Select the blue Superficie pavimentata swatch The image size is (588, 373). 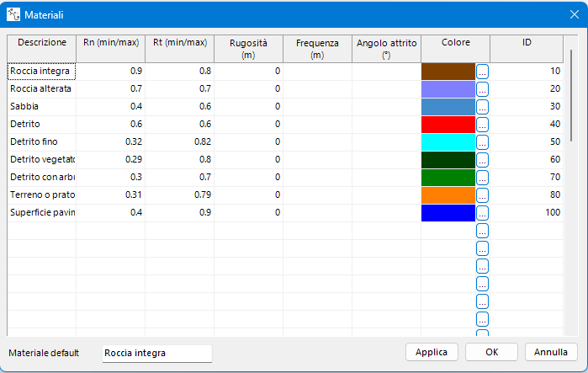448,212
